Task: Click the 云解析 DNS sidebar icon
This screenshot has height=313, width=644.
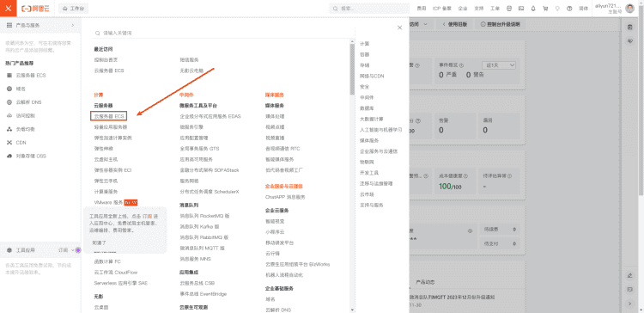Action: pos(9,102)
